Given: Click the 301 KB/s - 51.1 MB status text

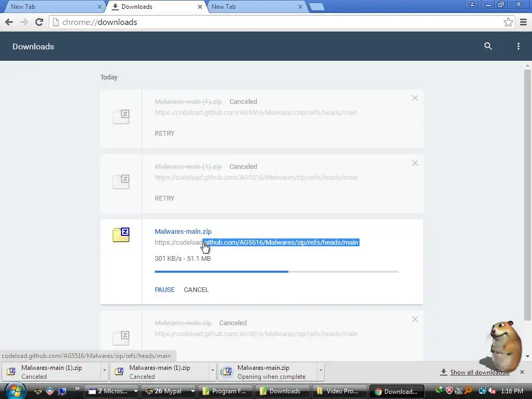Looking at the screenshot, I should [x=183, y=259].
